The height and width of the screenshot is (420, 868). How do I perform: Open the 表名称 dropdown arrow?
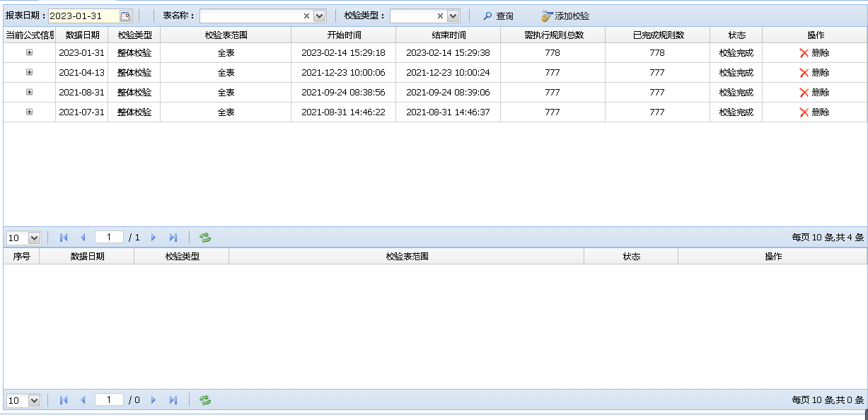[x=319, y=16]
